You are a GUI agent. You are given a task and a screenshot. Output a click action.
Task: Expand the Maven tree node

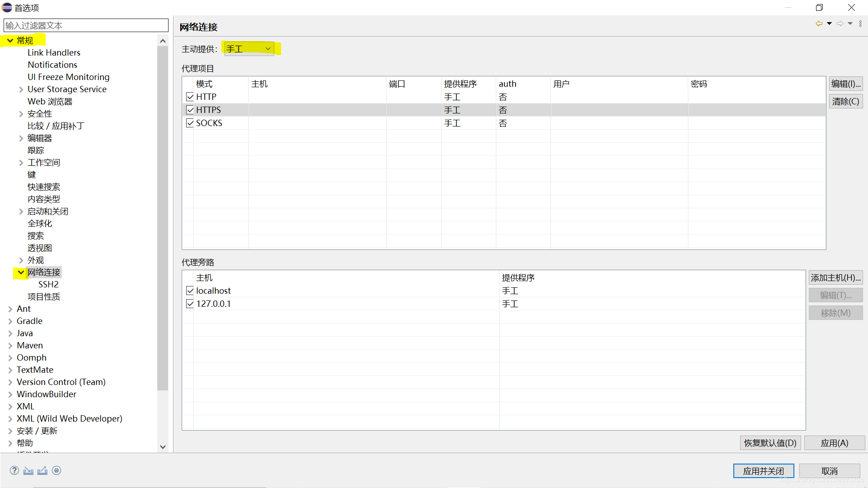pyautogui.click(x=10, y=346)
